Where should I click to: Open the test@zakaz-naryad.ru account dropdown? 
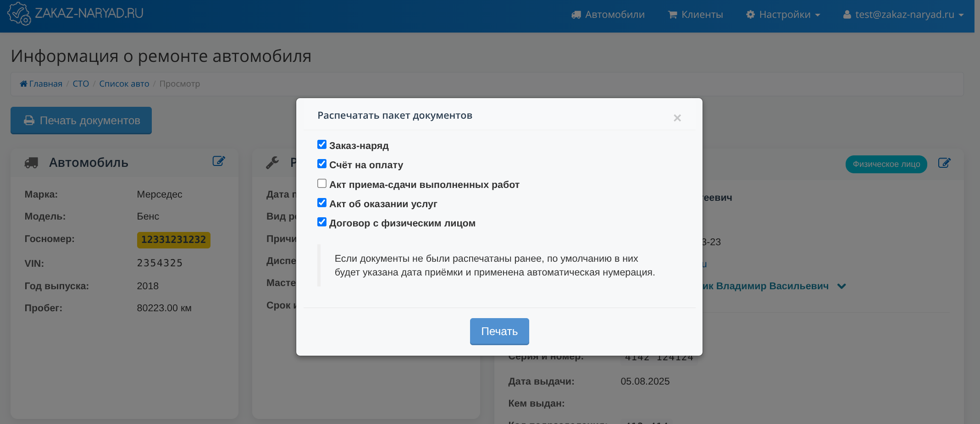tap(903, 15)
